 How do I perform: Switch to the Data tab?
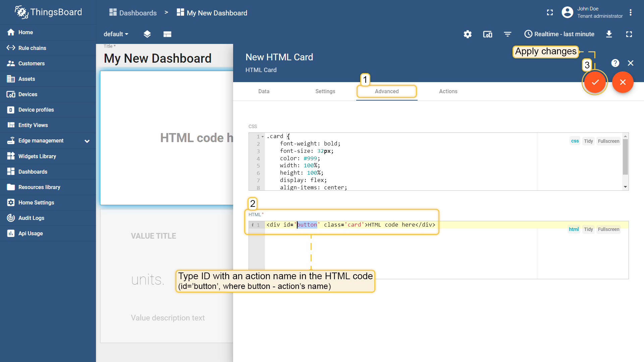(x=264, y=91)
